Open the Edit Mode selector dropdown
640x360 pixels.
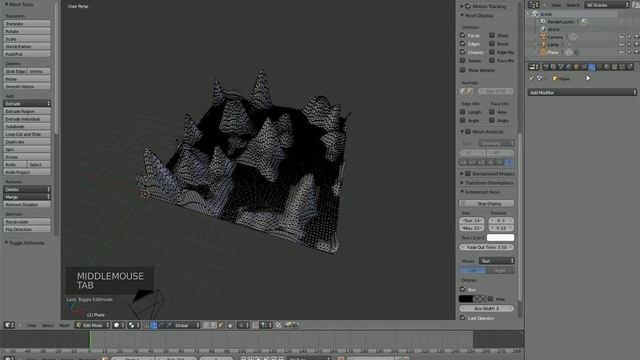coord(93,325)
